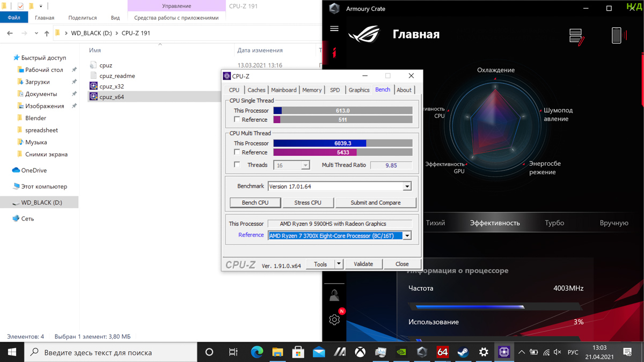644x362 pixels.
Task: Switch to the Memory tab
Action: (312, 90)
